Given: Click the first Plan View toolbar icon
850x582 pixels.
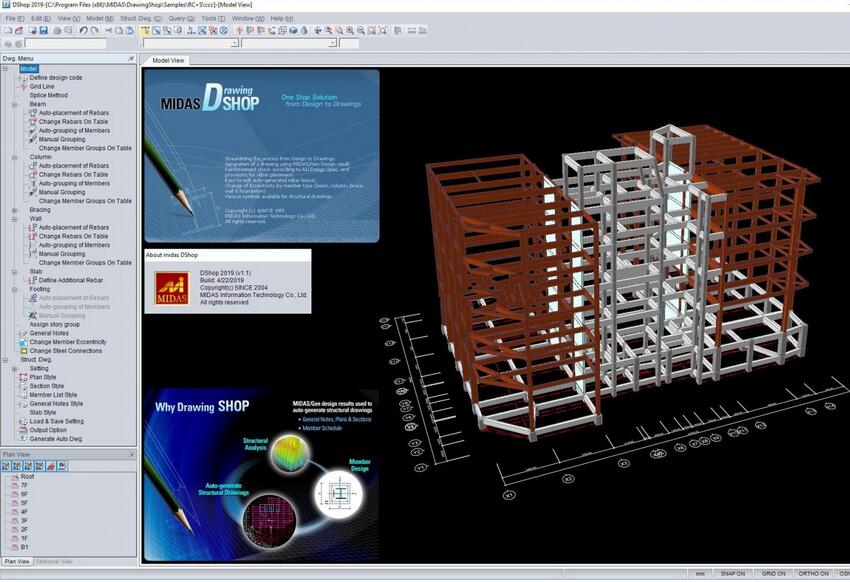Looking at the screenshot, I should click(7, 466).
